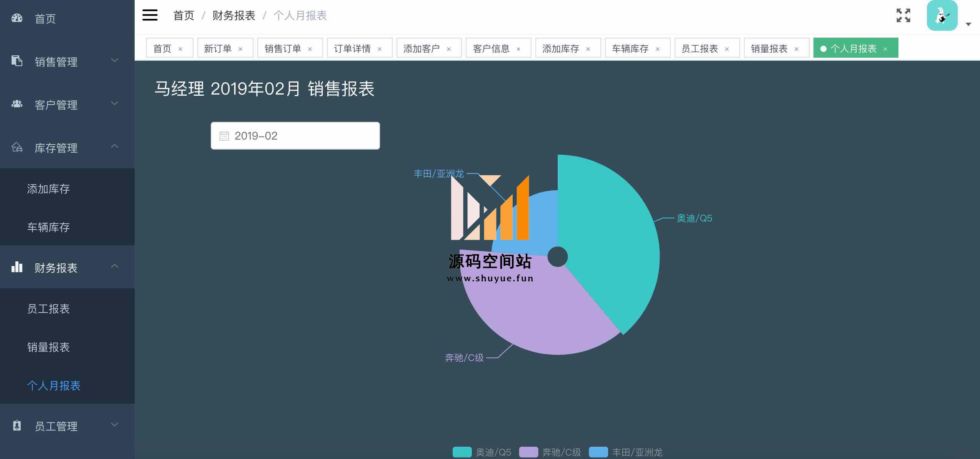
Task: Collapse the 库存管理 menu chevron
Action: point(115,146)
